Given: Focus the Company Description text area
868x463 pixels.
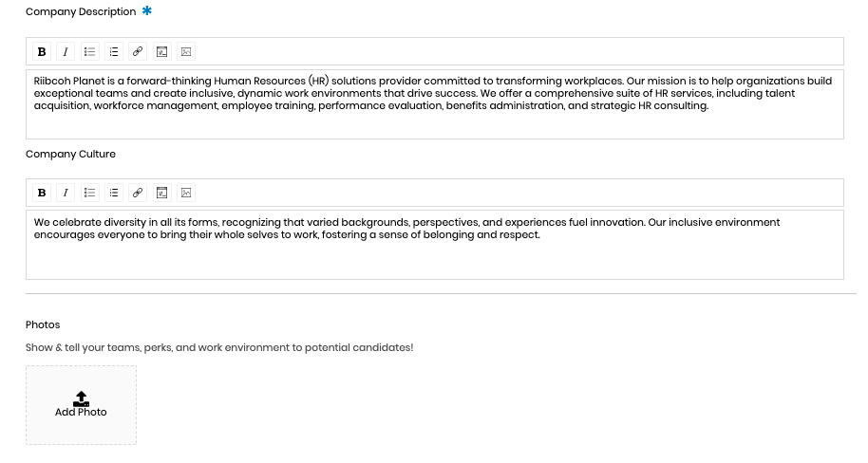Looking at the screenshot, I should click(435, 104).
